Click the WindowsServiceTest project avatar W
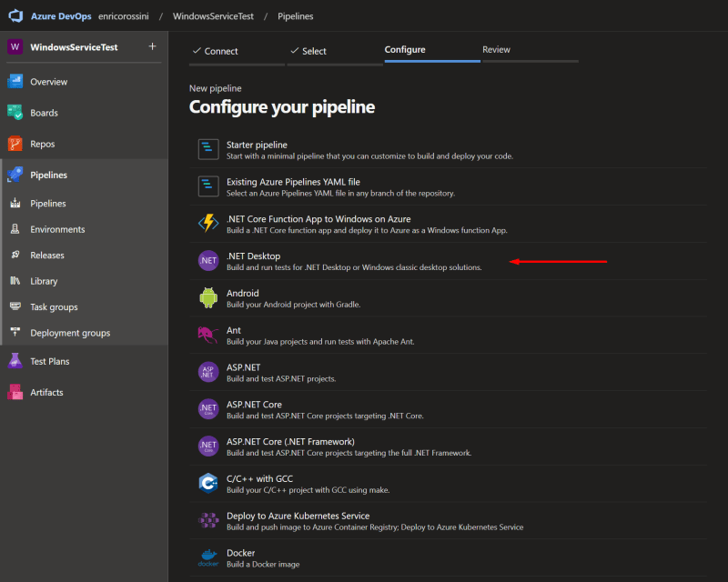The height and width of the screenshot is (582, 728). pyautogui.click(x=15, y=47)
